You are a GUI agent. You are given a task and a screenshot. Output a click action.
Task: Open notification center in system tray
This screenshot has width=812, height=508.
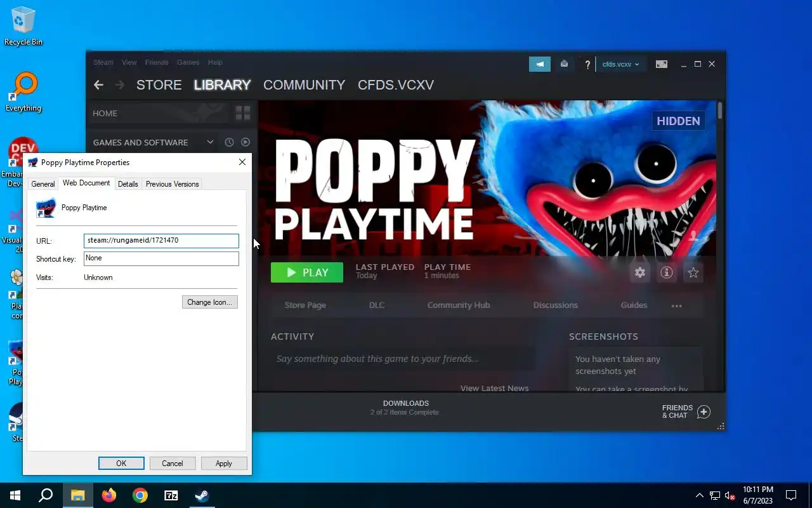point(791,495)
